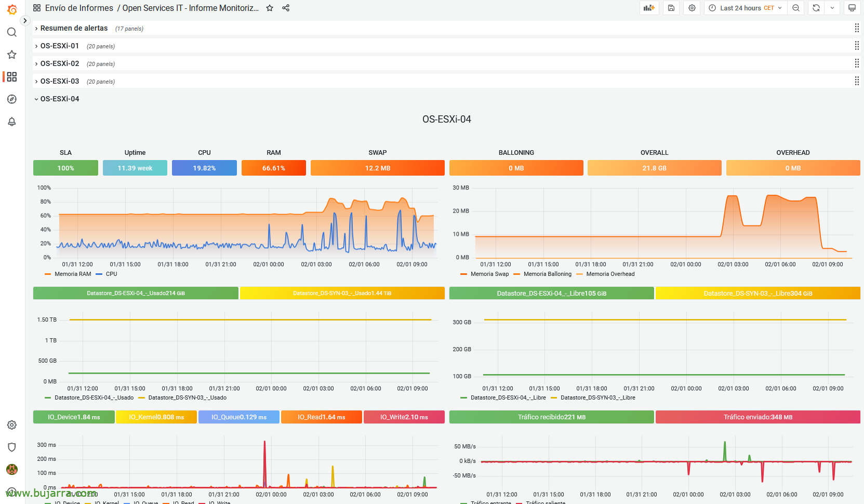Grab drag handle of Resumen de alertas row
This screenshot has height=504, width=864.
[x=857, y=28]
